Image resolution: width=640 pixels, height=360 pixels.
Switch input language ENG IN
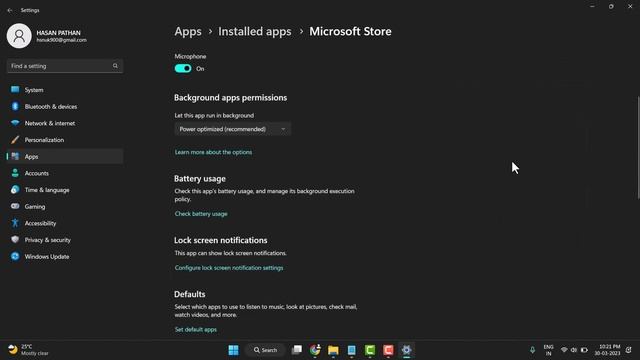point(548,350)
